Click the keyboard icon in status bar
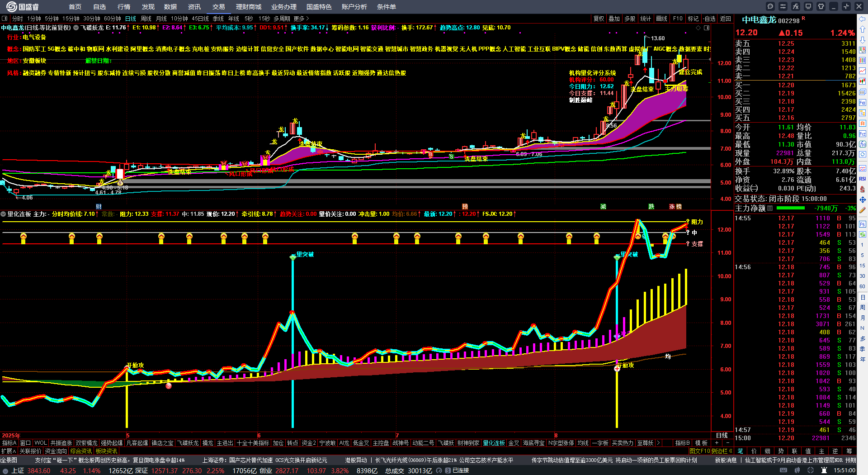This screenshot has height=475, width=868. 783,470
